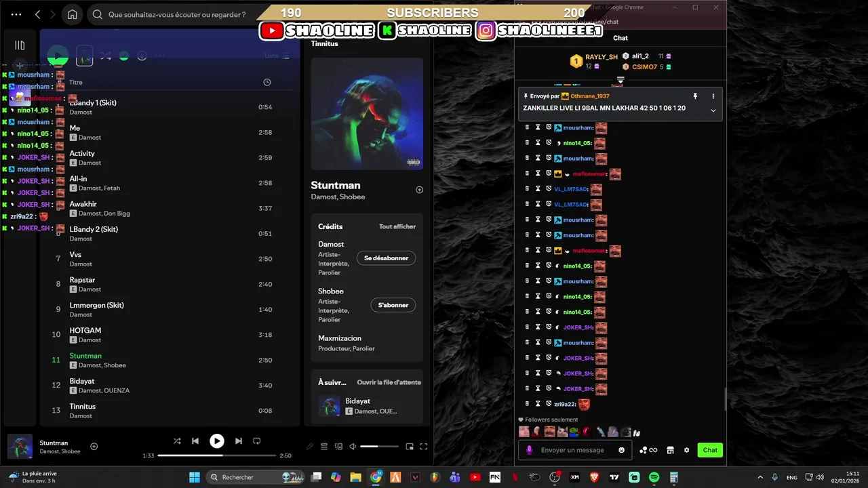
Task: Open the chat shop store icon
Action: point(670,450)
